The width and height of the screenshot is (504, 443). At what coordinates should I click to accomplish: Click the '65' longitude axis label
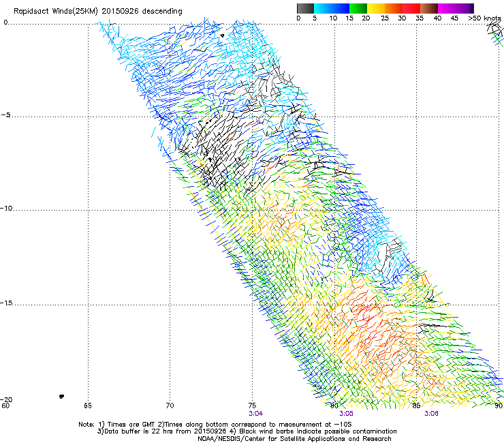[88, 406]
